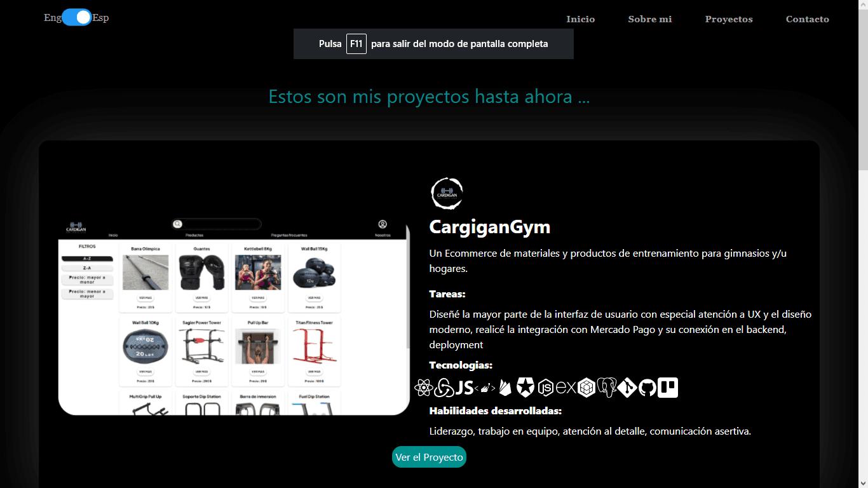Open the Contacto nav link
The height and width of the screenshot is (488, 868).
coord(807,19)
